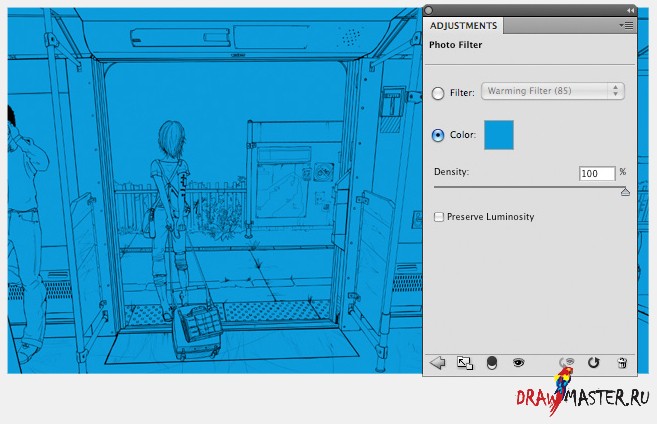This screenshot has width=657, height=424.
Task: Clip adjustment to layer icon
Action: [x=492, y=363]
